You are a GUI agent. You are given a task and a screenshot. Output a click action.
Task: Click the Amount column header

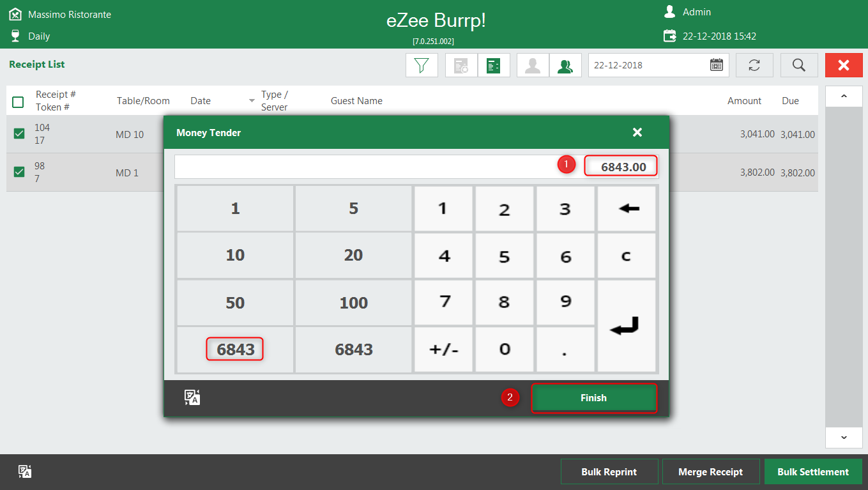[x=744, y=101]
